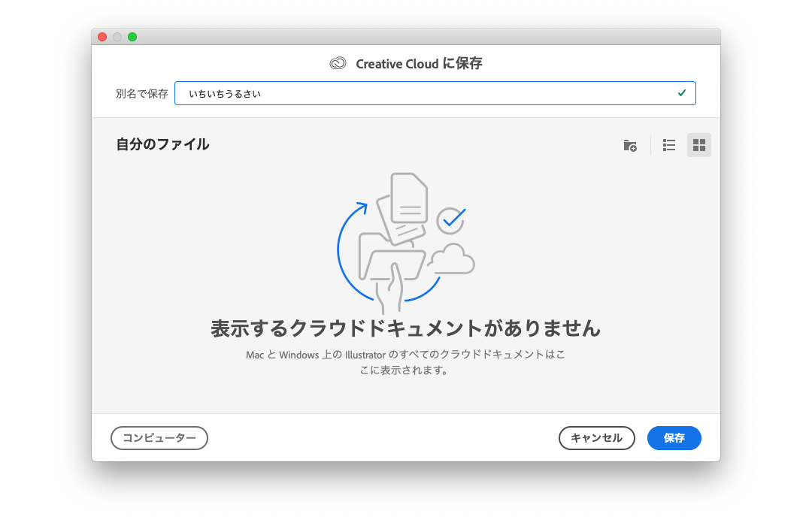812x517 pixels.
Task: Click the blue 保存 button
Action: [674, 438]
